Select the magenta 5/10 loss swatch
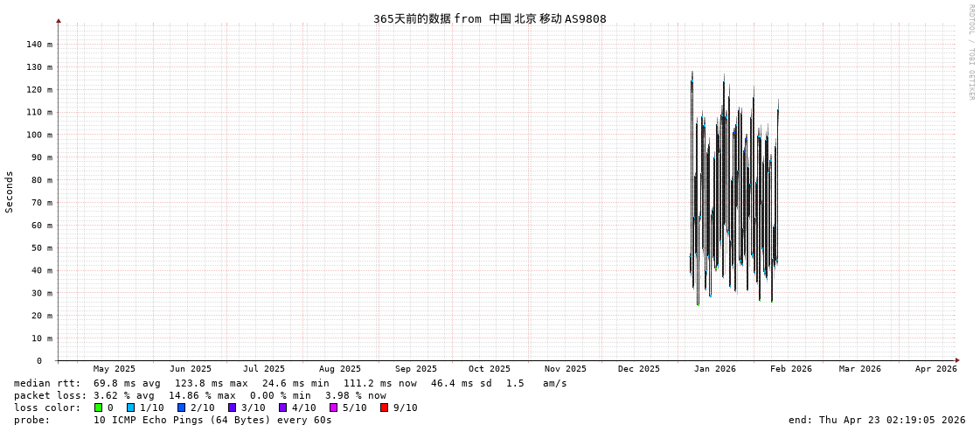The image size is (980, 432). pyautogui.click(x=333, y=408)
